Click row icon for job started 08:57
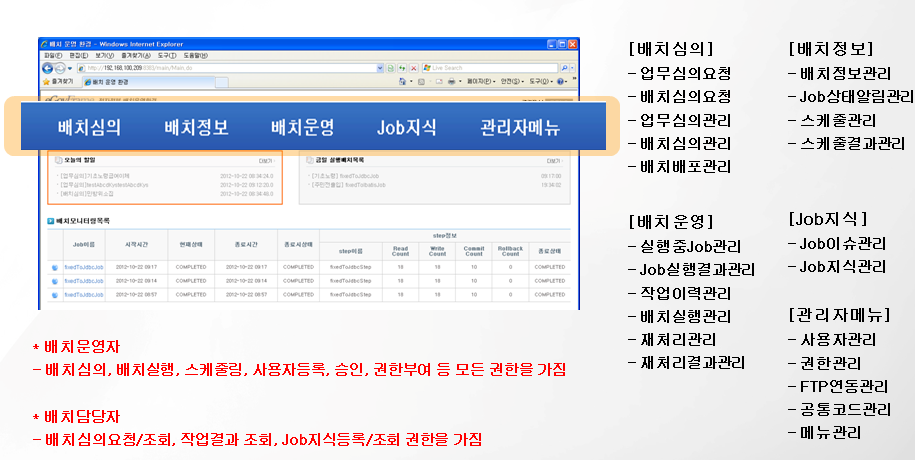This screenshot has height=460, width=915. [x=55, y=294]
